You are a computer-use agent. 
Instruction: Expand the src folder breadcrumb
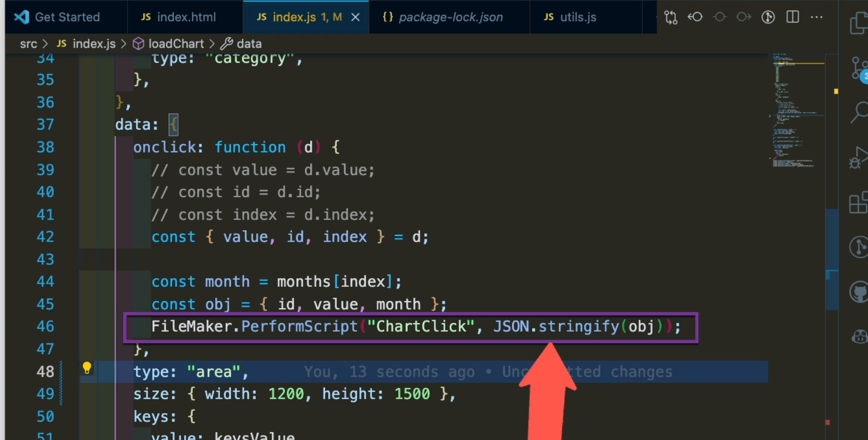[28, 44]
